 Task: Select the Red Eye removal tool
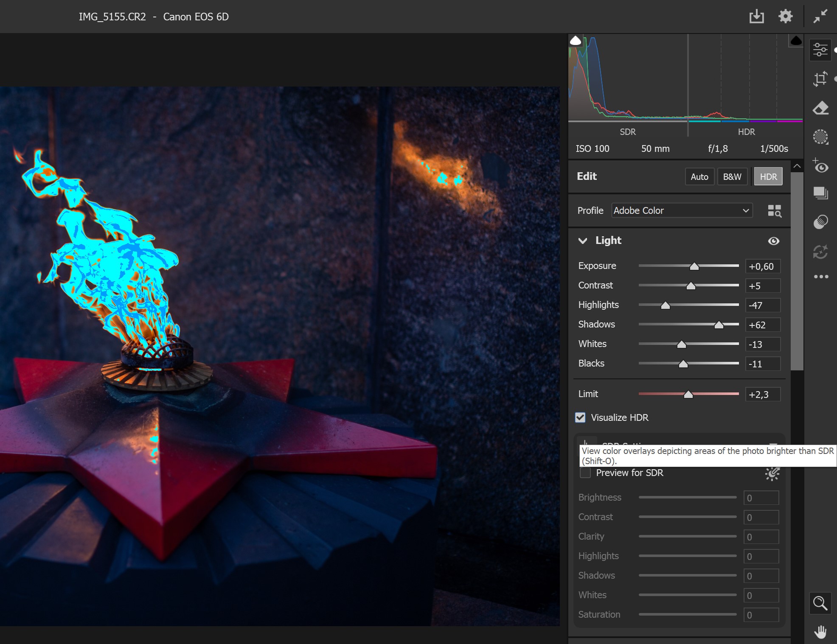point(820,166)
